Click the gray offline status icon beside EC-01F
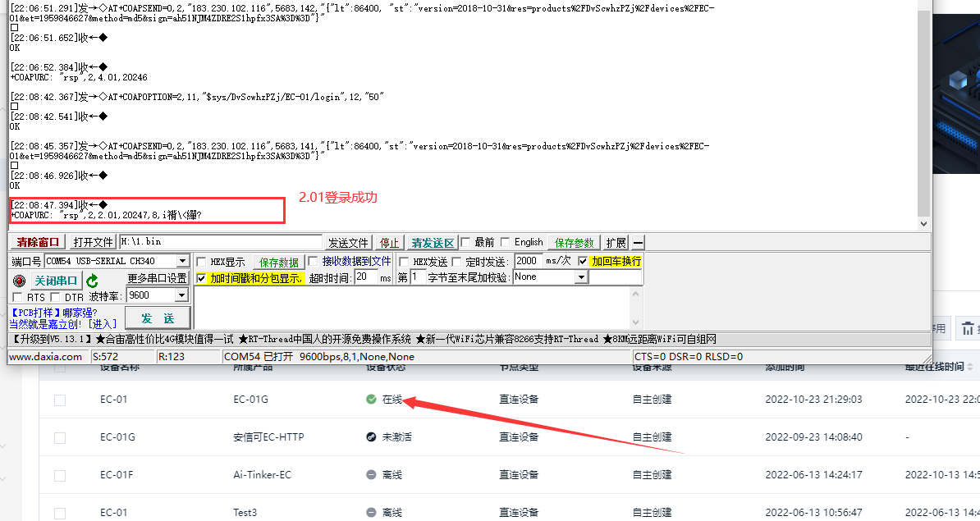The image size is (980, 521). 371,475
